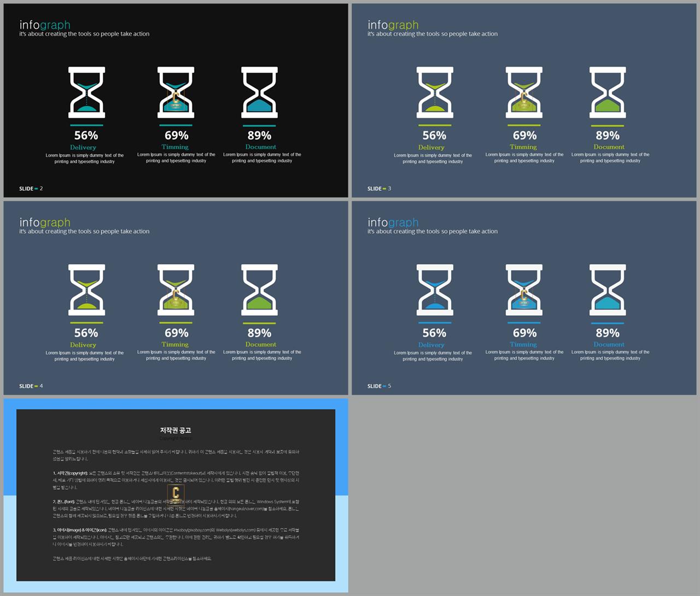Image resolution: width=700 pixels, height=596 pixels.
Task: Click the teal Timming label on slide 2
Action: point(175,147)
